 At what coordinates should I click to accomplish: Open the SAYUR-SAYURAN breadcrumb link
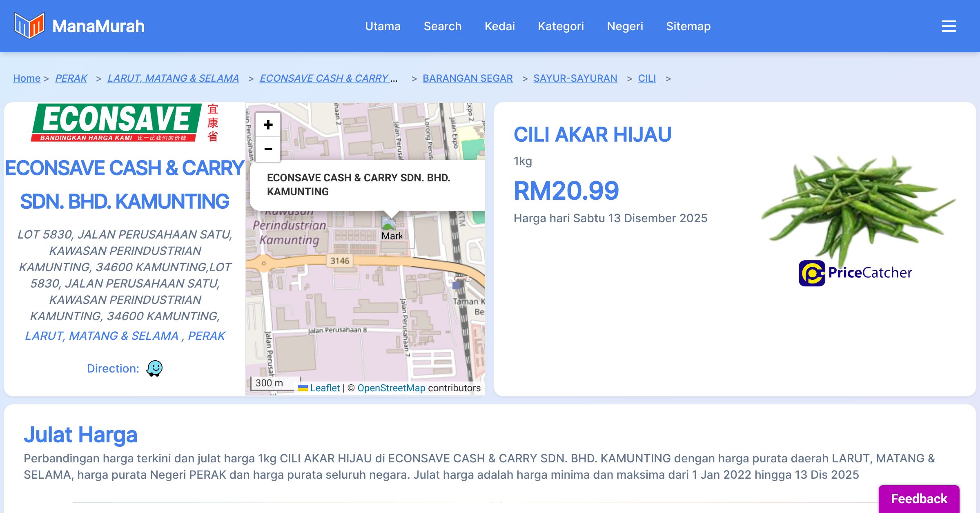pyautogui.click(x=575, y=78)
